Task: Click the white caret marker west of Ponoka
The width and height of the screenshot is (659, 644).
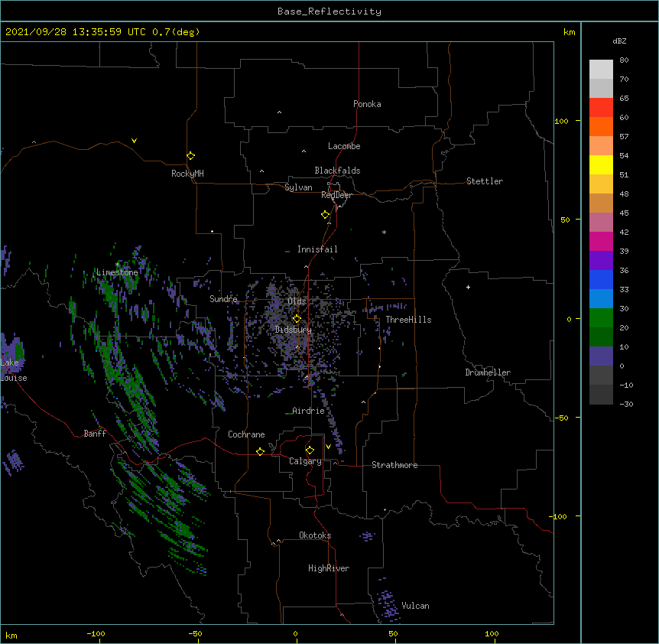Action: pyautogui.click(x=279, y=112)
